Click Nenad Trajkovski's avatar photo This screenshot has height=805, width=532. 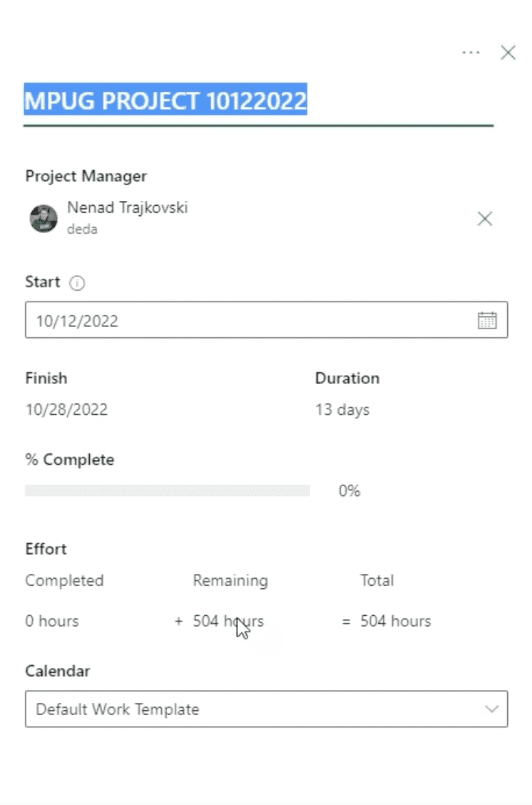coord(44,218)
